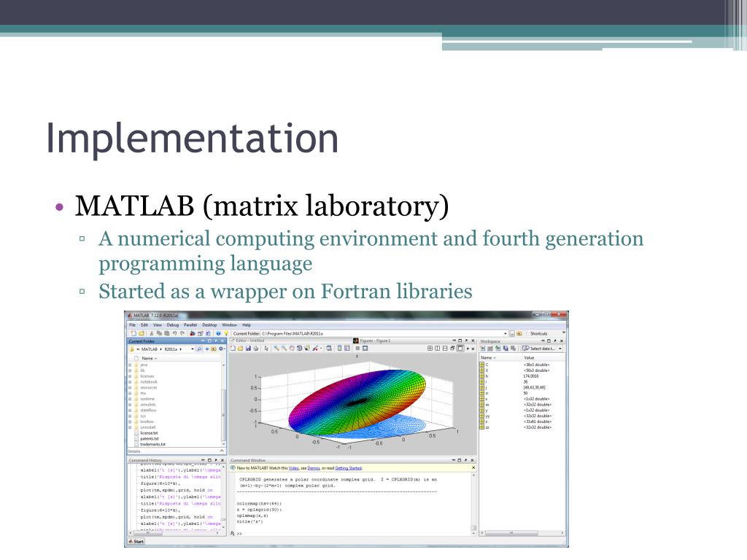Select license.txt in Current Folder
The width and height of the screenshot is (747, 560).
pyautogui.click(x=149, y=433)
